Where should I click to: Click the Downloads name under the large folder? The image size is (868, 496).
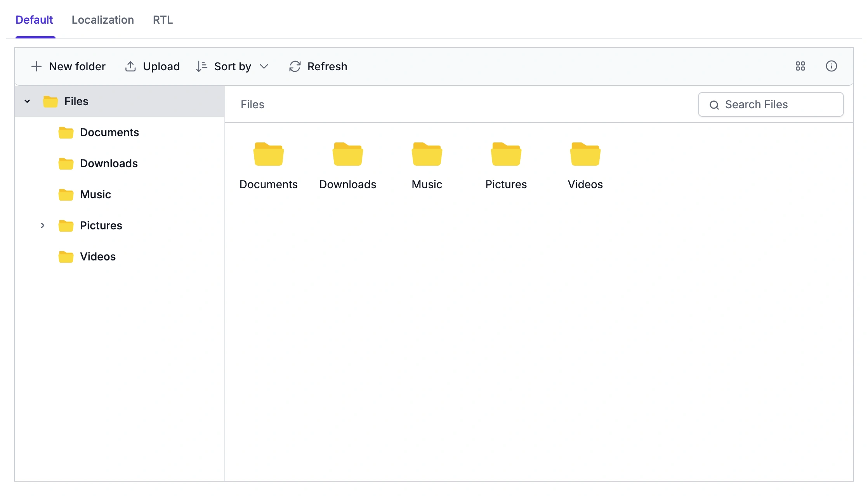point(348,184)
